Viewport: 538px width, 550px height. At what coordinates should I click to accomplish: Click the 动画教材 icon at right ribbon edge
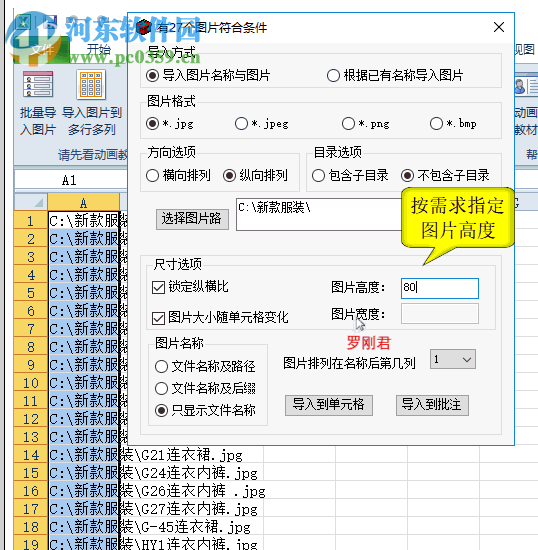coord(526,87)
